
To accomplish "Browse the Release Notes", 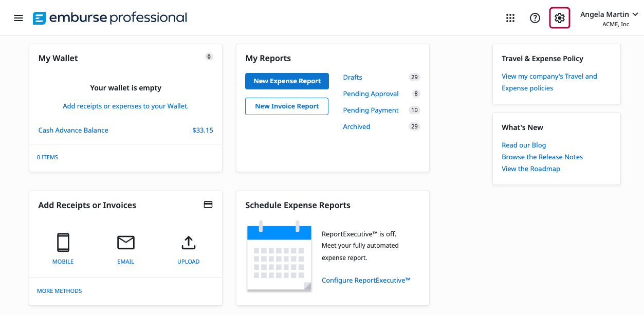I will (x=542, y=157).
